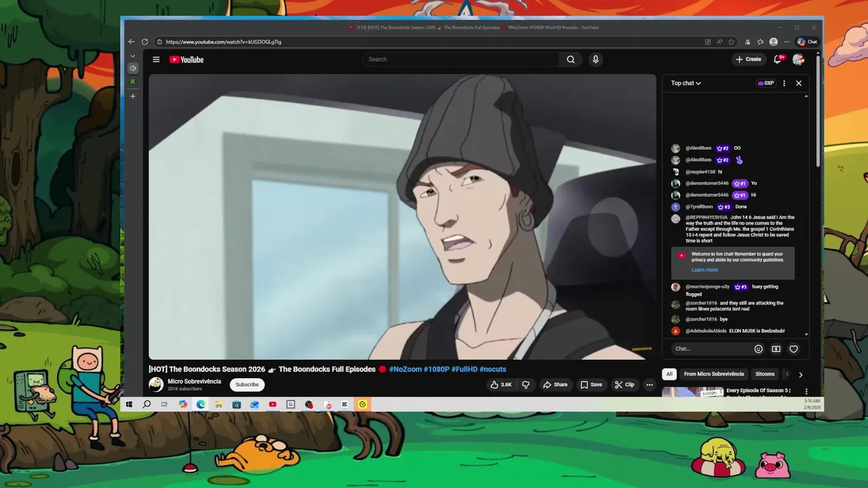Select From Micro Sobrevivência chip
This screenshot has width=868, height=488.
click(x=714, y=374)
